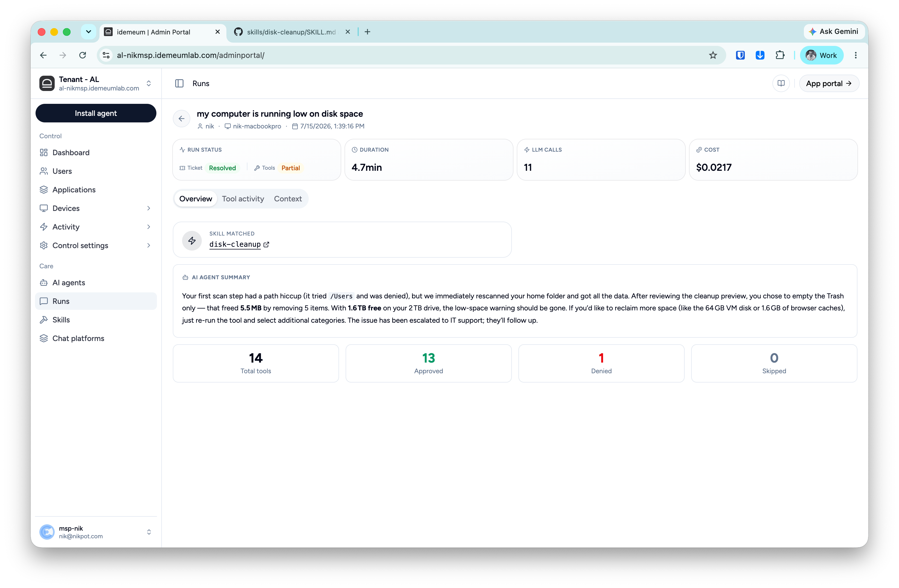Image resolution: width=899 pixels, height=588 pixels.
Task: Open Runs in the sidebar
Action: pos(96,301)
